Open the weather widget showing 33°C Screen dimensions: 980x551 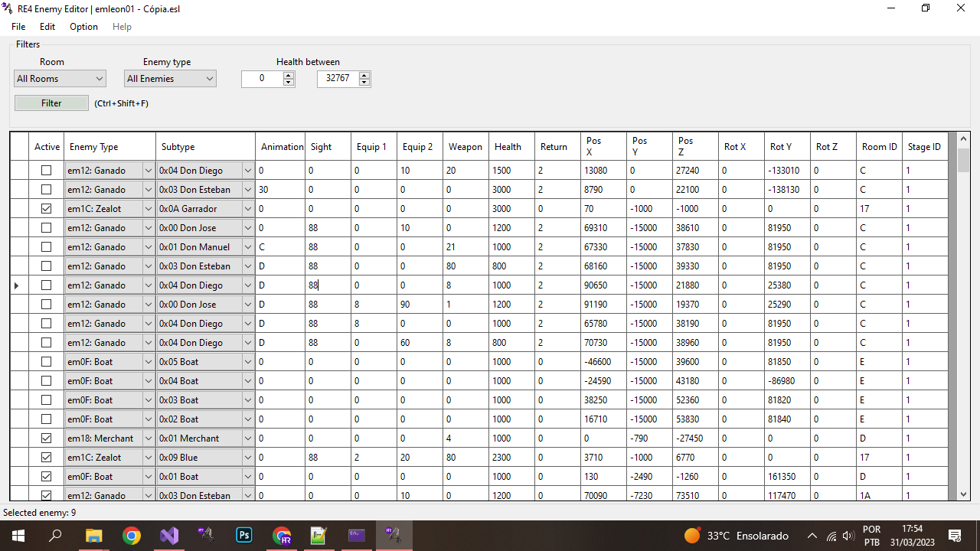[x=736, y=536]
